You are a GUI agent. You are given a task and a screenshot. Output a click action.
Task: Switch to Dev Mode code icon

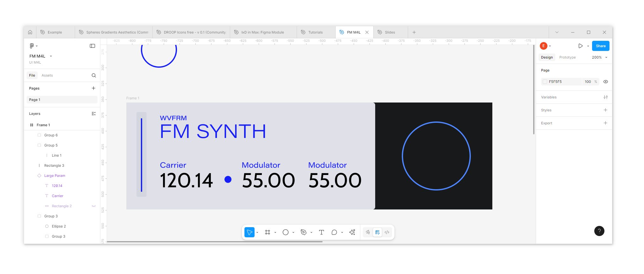tap(387, 233)
